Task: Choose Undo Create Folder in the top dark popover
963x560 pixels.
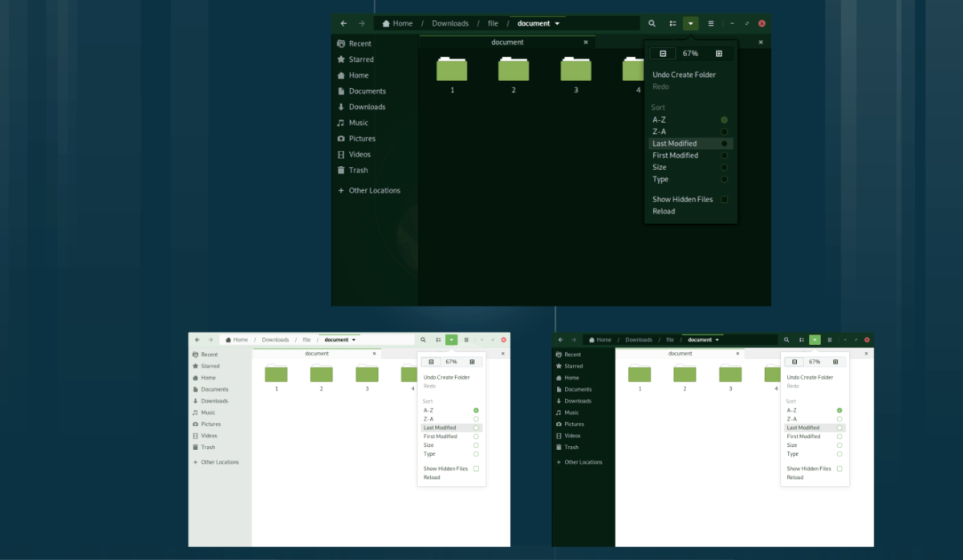Action: [684, 75]
